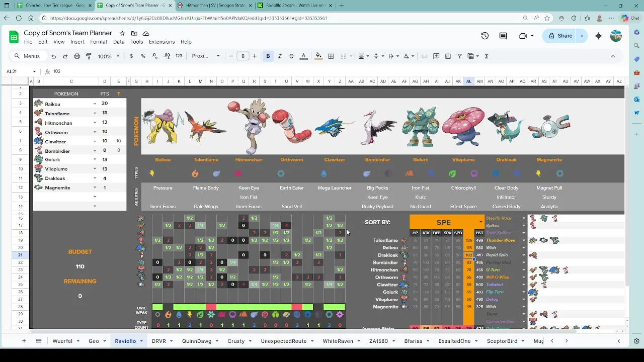Insert a chart with the toolbar icon

[x=448, y=56]
